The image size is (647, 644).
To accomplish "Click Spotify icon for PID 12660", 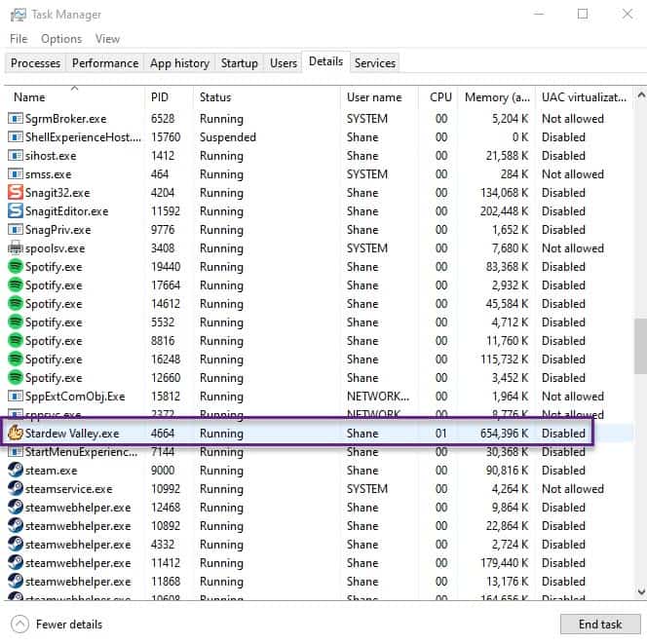I will pyautogui.click(x=16, y=377).
